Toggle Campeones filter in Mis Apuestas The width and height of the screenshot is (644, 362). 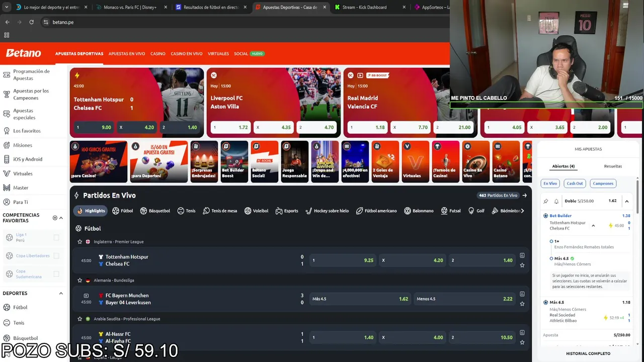tap(603, 184)
